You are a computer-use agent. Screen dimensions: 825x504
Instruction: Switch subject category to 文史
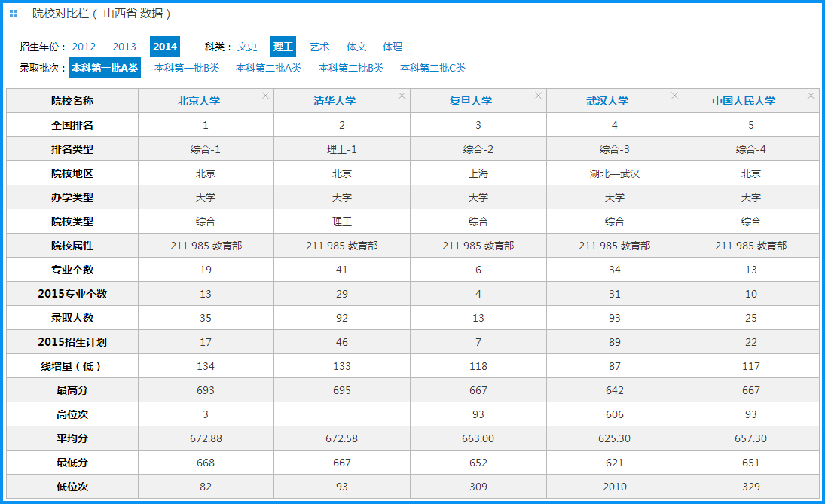(x=247, y=47)
